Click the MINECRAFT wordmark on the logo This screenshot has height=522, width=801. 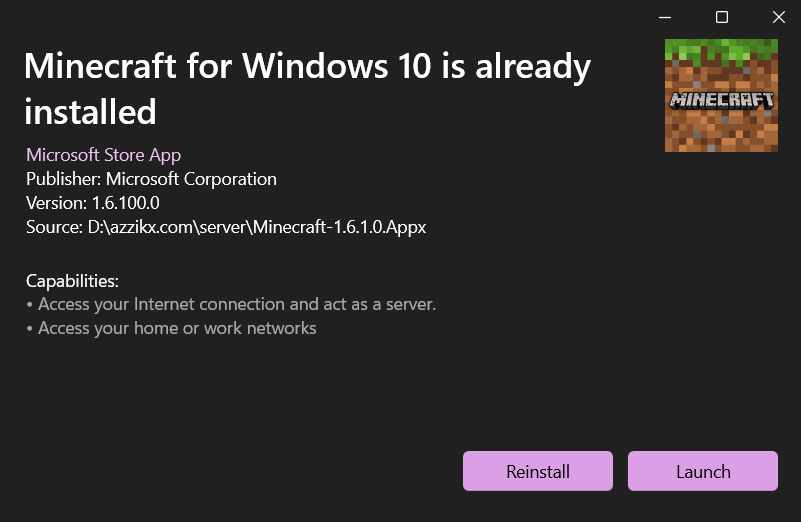click(721, 101)
